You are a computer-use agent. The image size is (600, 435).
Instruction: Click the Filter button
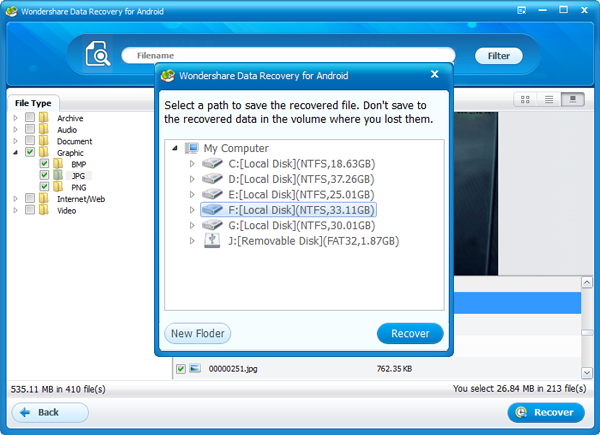(499, 56)
